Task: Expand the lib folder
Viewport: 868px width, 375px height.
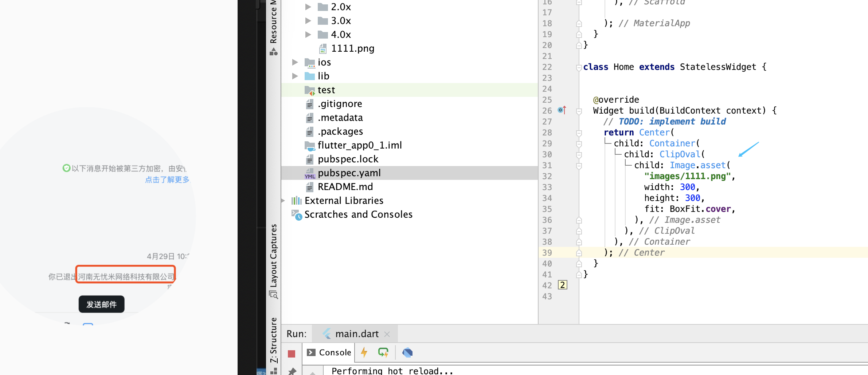Action: click(x=295, y=76)
